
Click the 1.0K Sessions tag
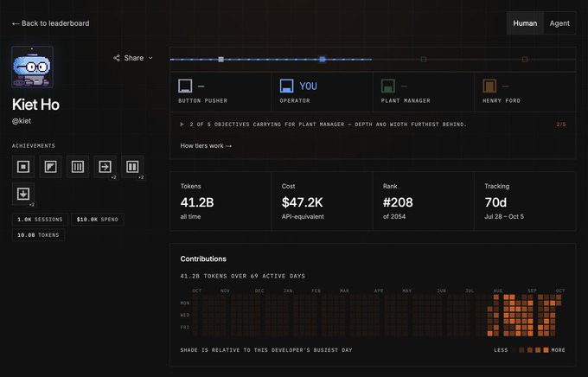tap(40, 220)
